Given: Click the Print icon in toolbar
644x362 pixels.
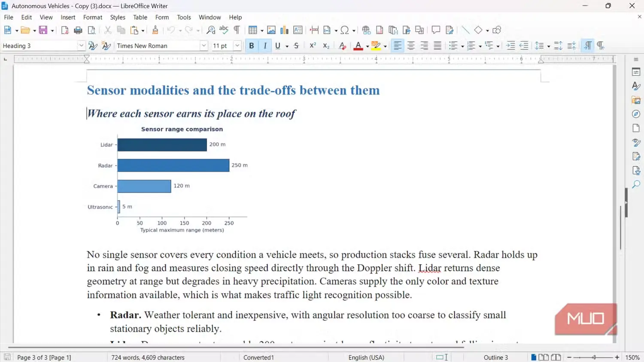Looking at the screenshot, I should 78,30.
